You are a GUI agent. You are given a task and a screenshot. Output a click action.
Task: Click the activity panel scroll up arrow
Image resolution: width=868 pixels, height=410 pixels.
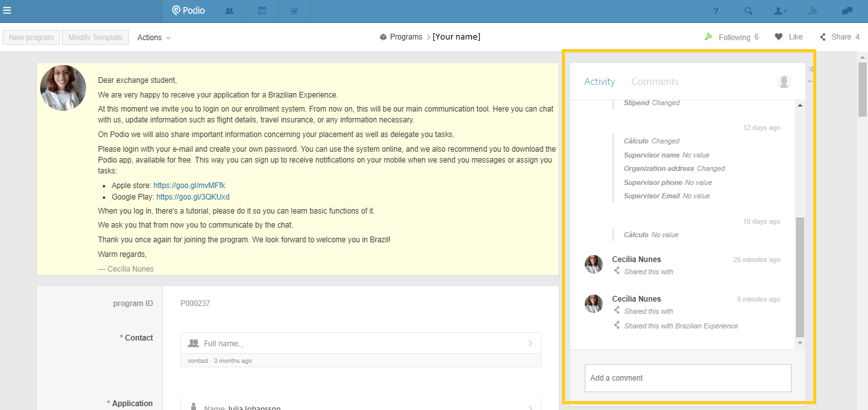click(x=800, y=105)
